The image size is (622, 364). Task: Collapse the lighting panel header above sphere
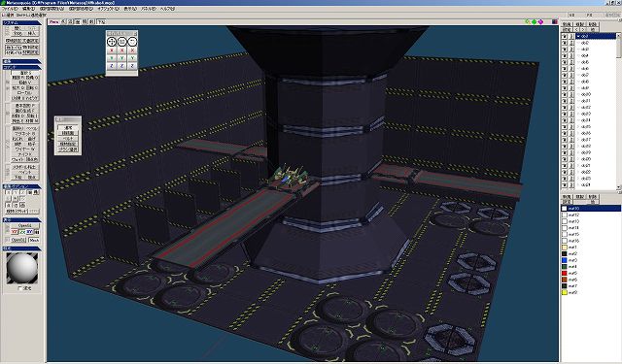21,248
